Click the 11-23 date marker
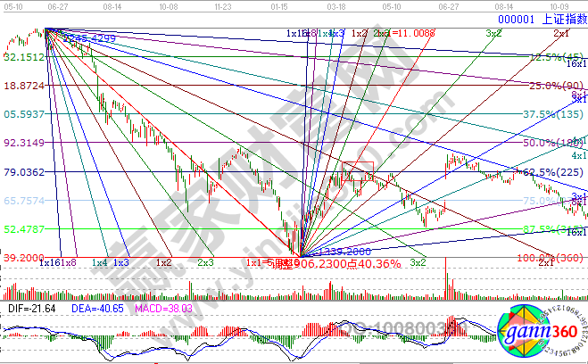The width and height of the screenshot is (588, 364). click(226, 5)
